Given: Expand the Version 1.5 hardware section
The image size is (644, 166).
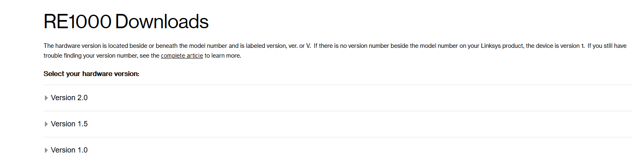Looking at the screenshot, I should tap(69, 124).
